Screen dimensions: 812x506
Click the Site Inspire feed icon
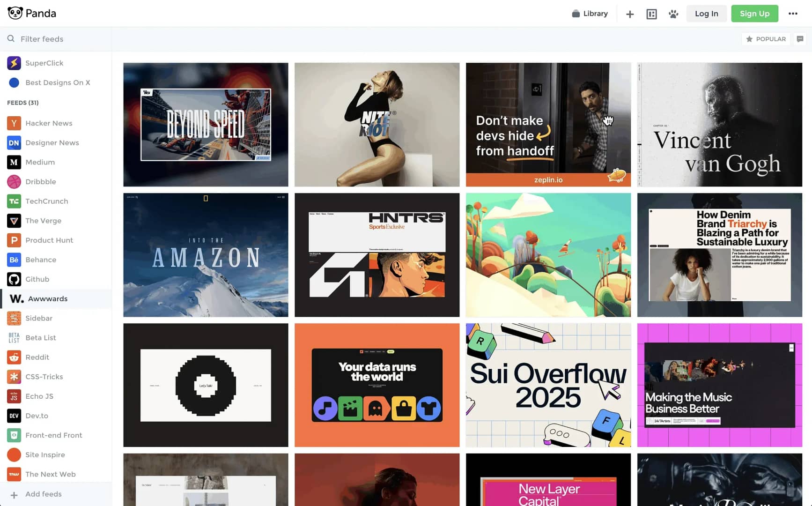pyautogui.click(x=14, y=454)
